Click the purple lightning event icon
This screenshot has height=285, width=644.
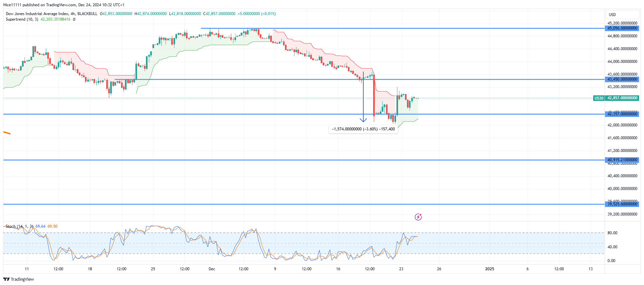coord(418,217)
